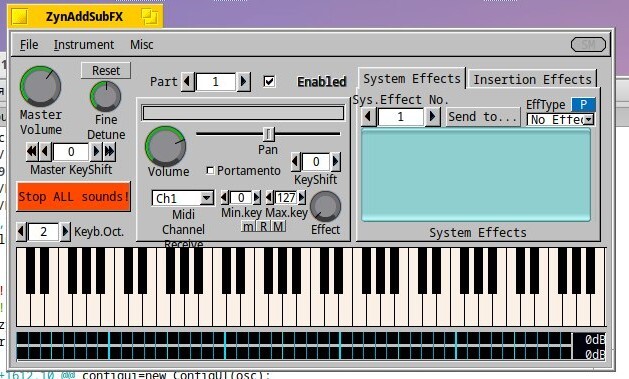
Task: Click the Sys.Effect No. value field
Action: tap(400, 117)
